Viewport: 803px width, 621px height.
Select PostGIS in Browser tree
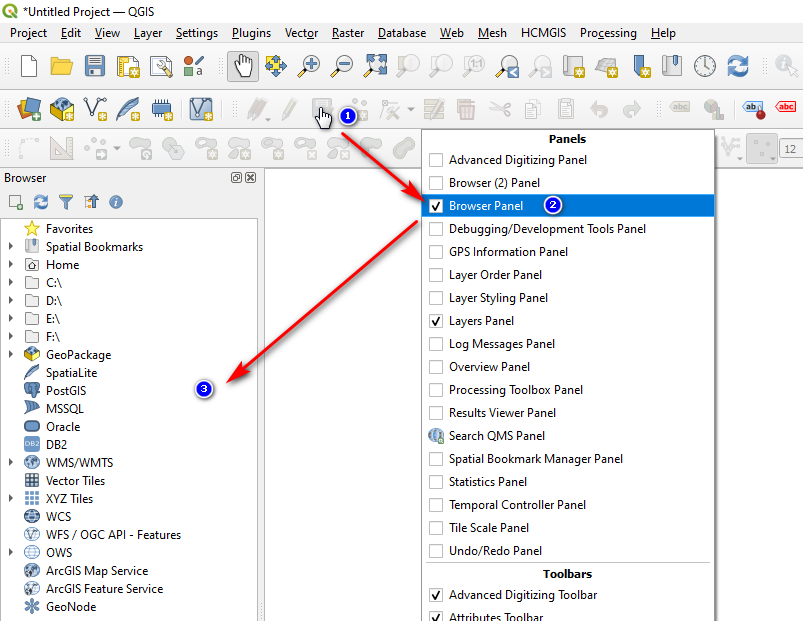[x=66, y=391]
